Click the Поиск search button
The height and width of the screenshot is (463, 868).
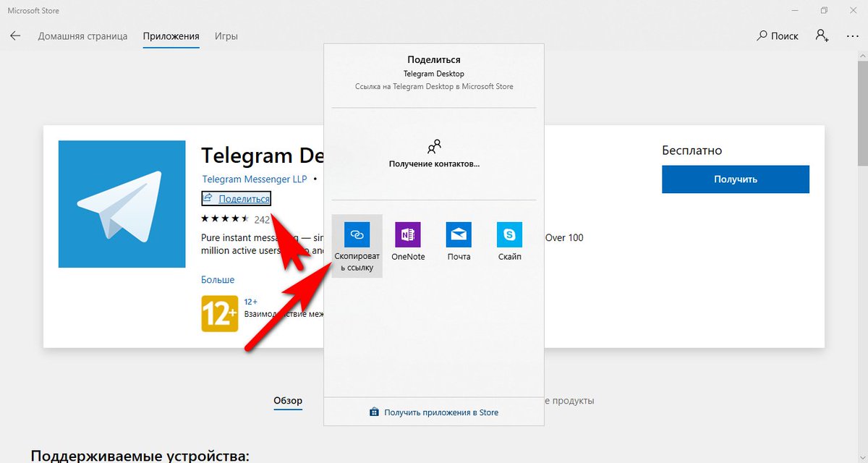[x=778, y=36]
